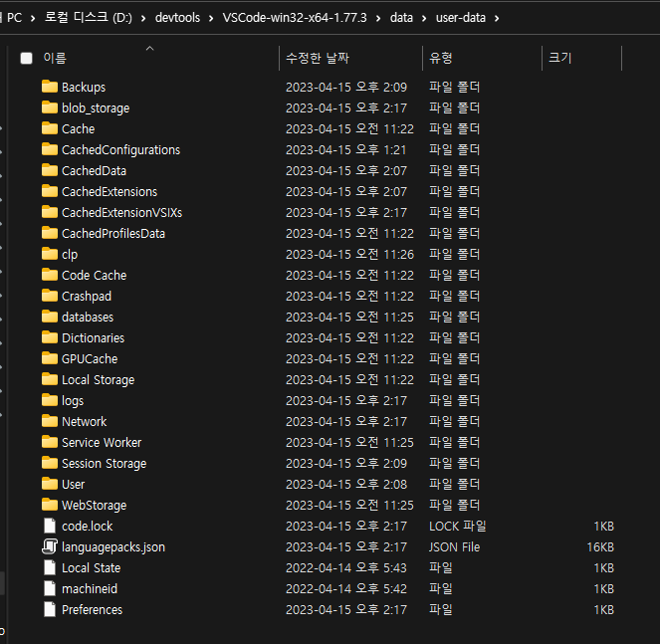660x644 pixels.
Task: Click the Local Storage folder icon
Action: [50, 379]
